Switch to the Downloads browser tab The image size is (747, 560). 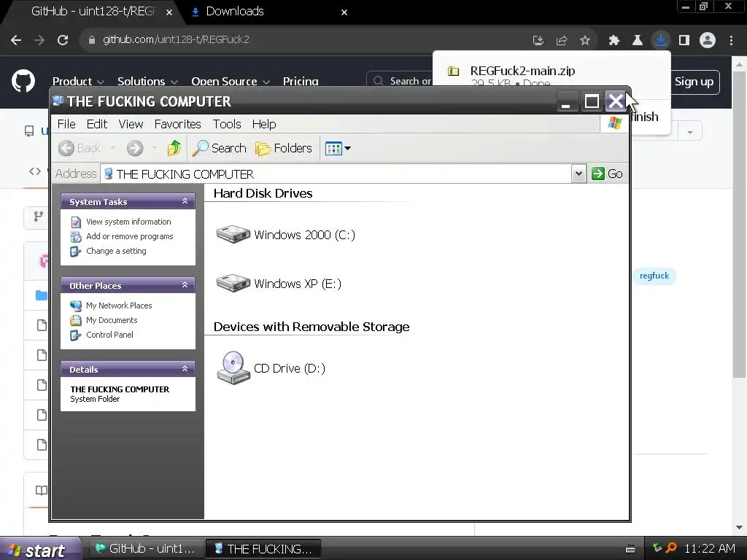coord(267,12)
